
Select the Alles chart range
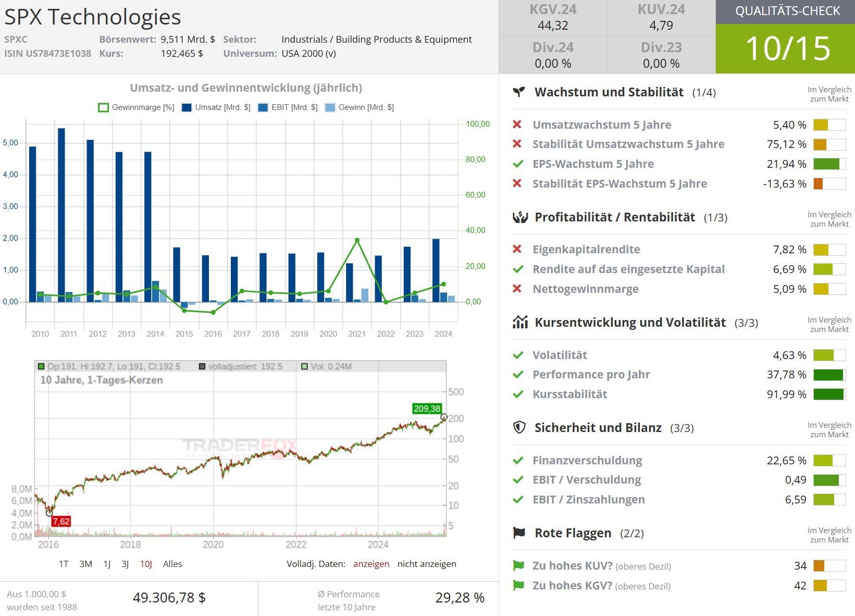172,564
